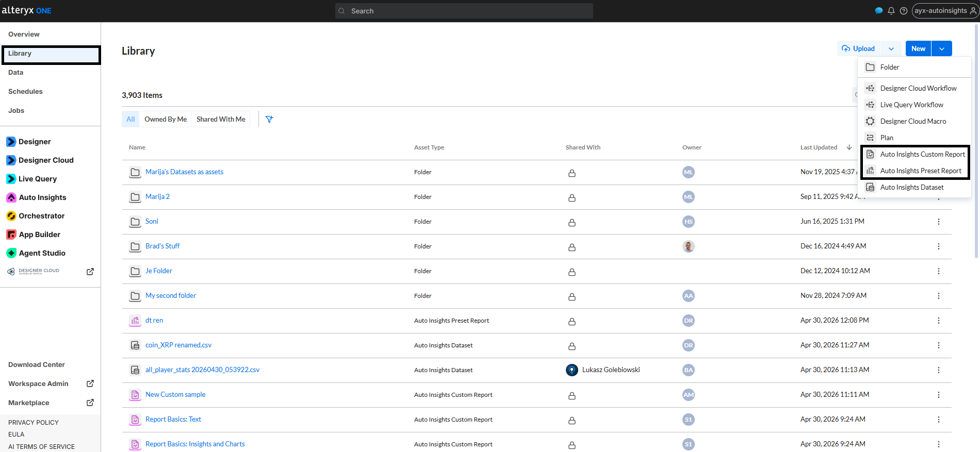The image size is (980, 452).
Task: Open more options for dt ren row
Action: point(939,321)
